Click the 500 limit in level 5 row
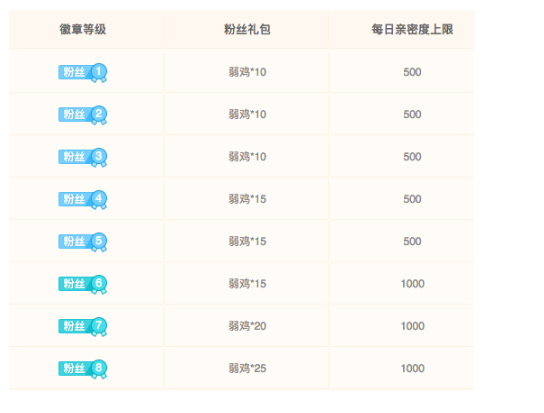544x413 pixels. point(412,242)
